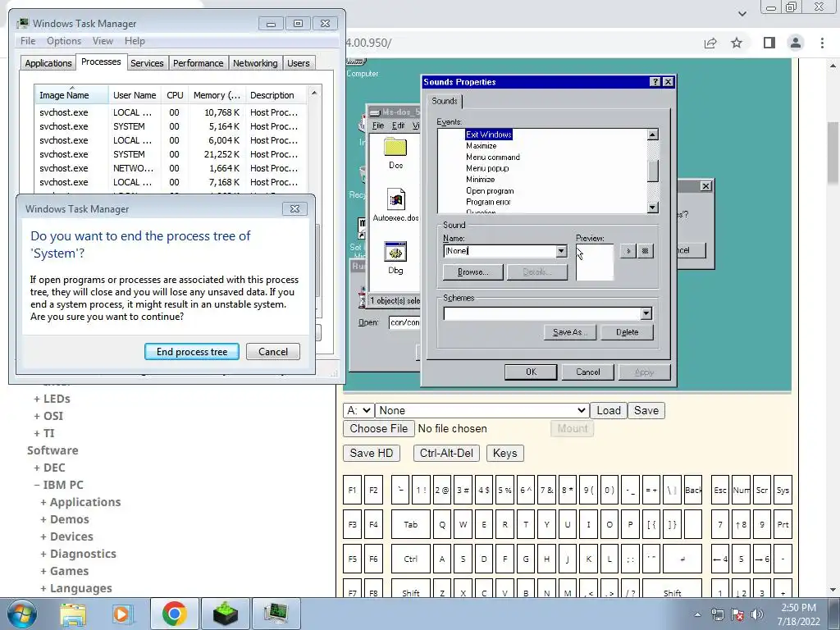
Task: Open Chrome tab search chevron
Action: (x=742, y=13)
